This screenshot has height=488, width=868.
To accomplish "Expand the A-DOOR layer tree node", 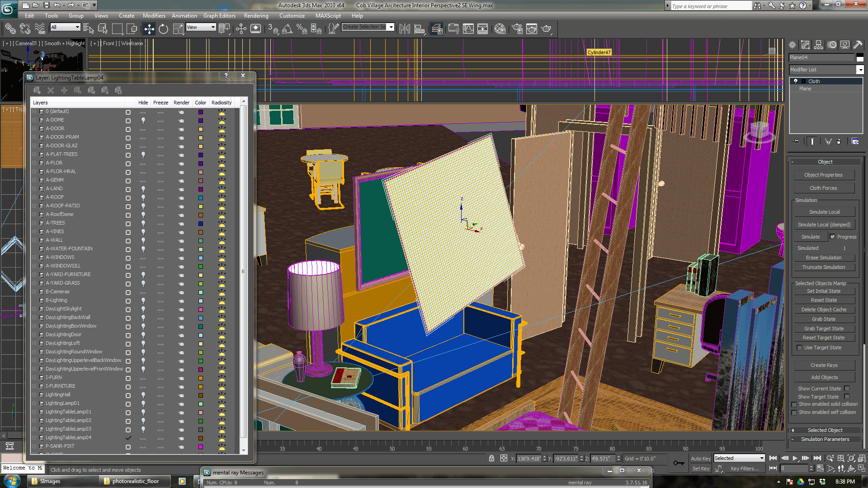I will coord(34,129).
